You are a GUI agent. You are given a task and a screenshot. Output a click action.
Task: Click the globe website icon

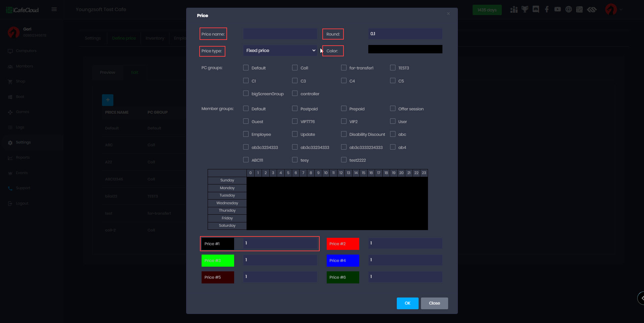pos(569,9)
